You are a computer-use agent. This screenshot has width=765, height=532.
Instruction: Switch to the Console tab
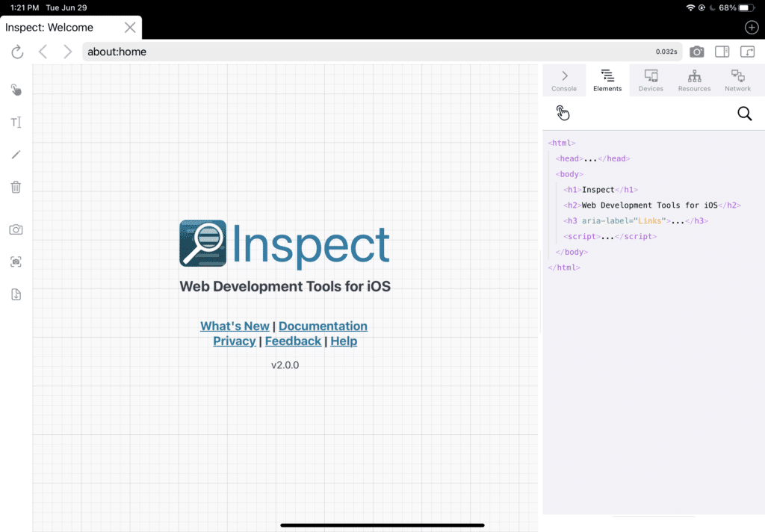click(x=564, y=81)
